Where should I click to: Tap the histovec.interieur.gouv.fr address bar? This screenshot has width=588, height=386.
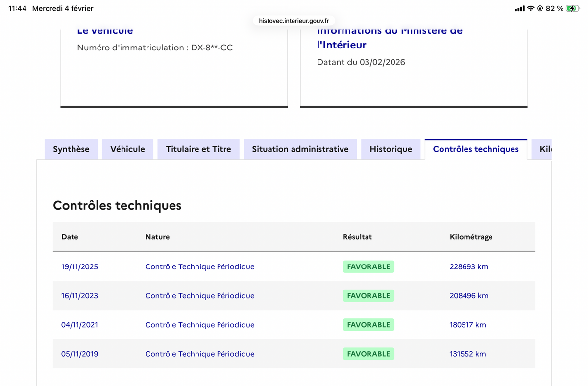click(294, 21)
